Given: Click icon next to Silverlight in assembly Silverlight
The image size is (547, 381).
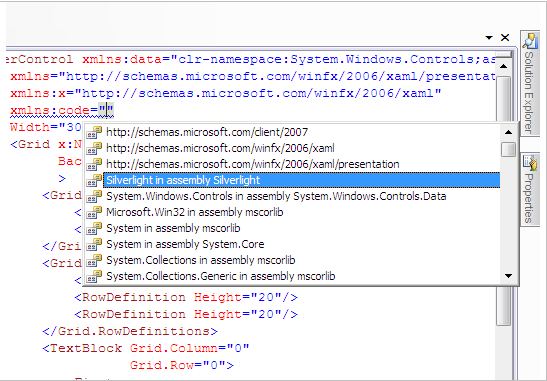Looking at the screenshot, I should tap(94, 180).
